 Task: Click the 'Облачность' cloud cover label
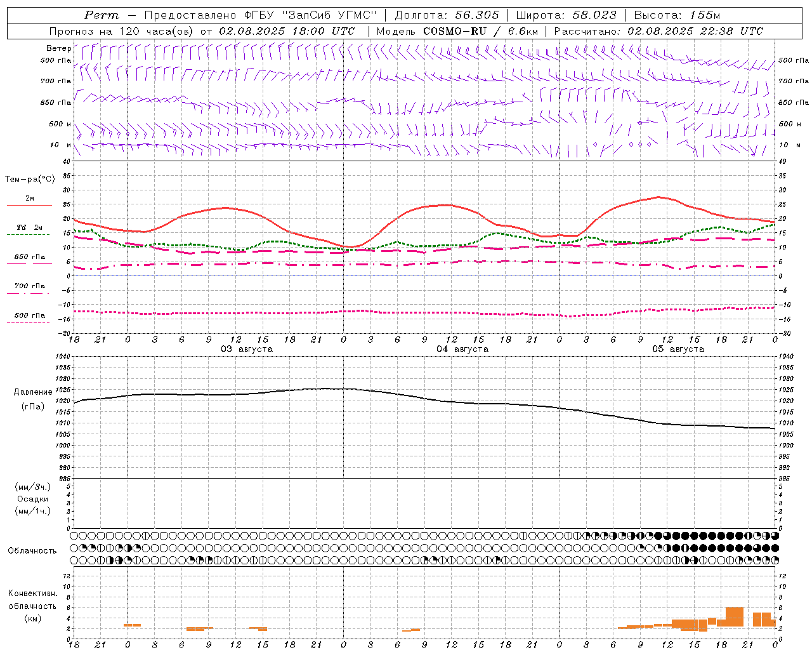coord(32,551)
